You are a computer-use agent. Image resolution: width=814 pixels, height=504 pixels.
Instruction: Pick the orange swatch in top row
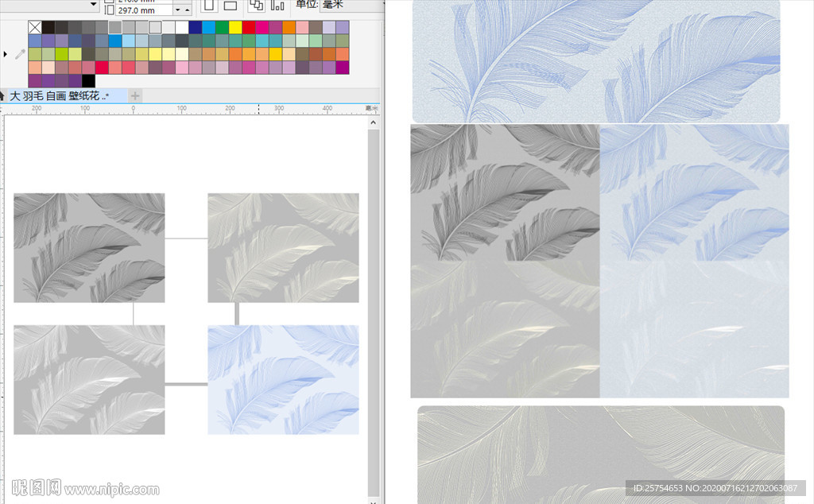point(289,27)
